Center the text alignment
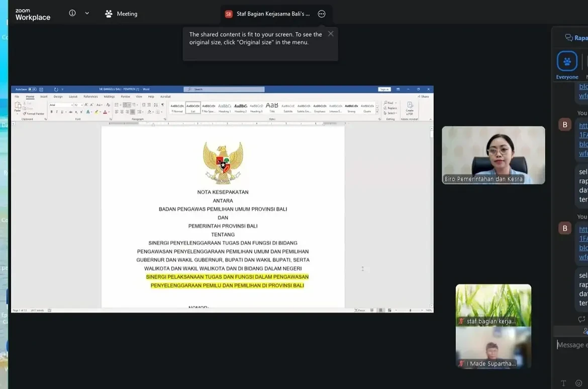 tap(122, 112)
